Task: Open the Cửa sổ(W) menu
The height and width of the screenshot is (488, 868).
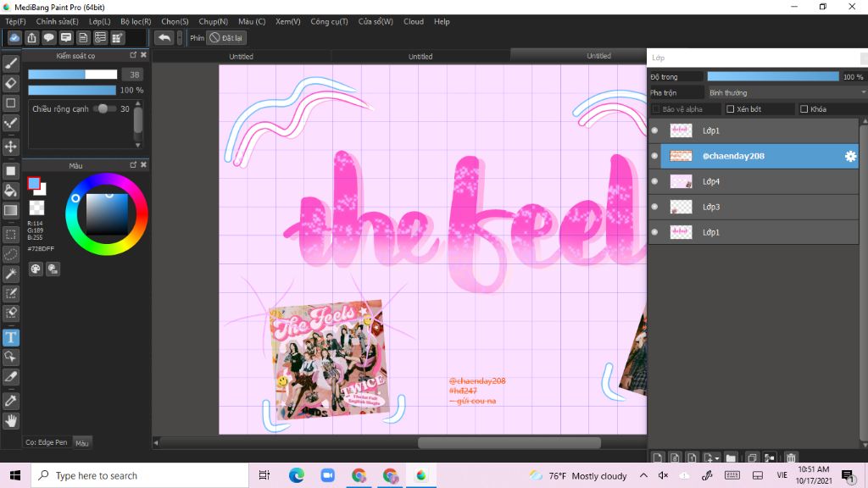Action: coord(376,21)
